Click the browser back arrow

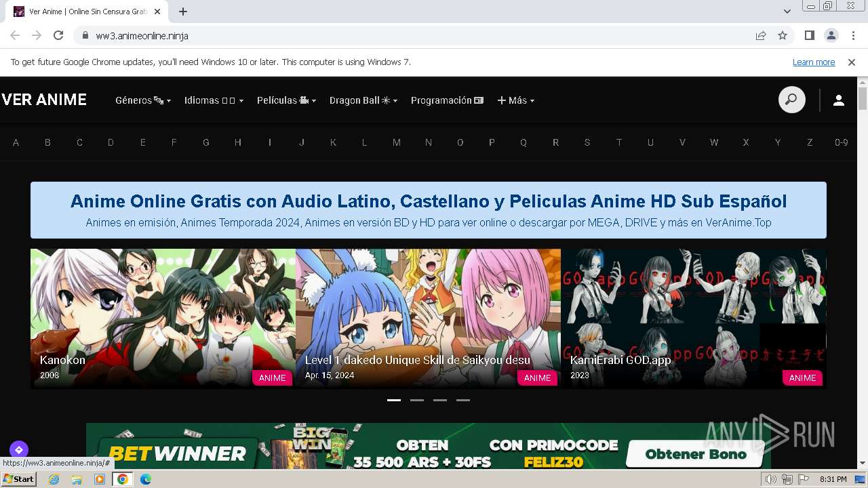click(x=15, y=35)
